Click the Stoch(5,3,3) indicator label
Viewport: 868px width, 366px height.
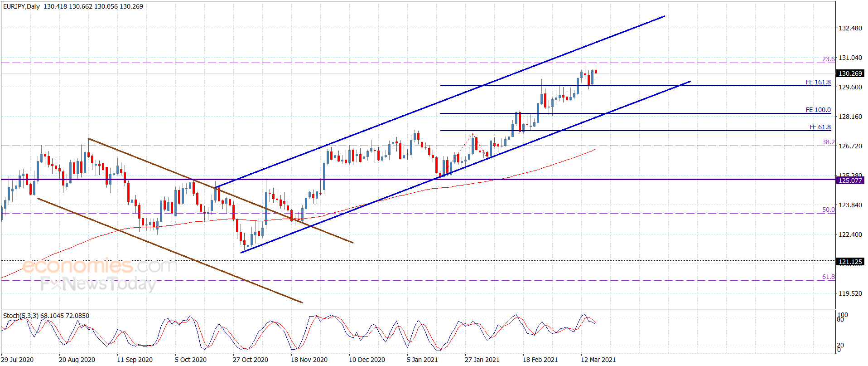tap(46, 315)
